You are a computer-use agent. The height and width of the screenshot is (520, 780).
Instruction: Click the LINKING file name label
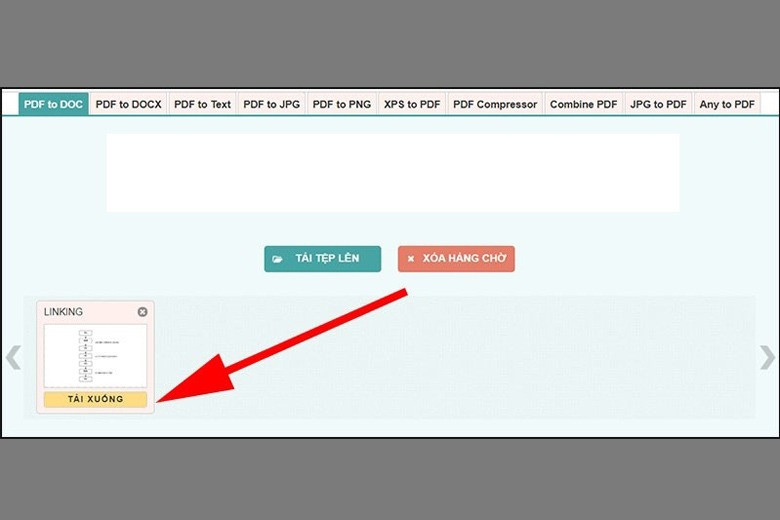click(x=63, y=312)
